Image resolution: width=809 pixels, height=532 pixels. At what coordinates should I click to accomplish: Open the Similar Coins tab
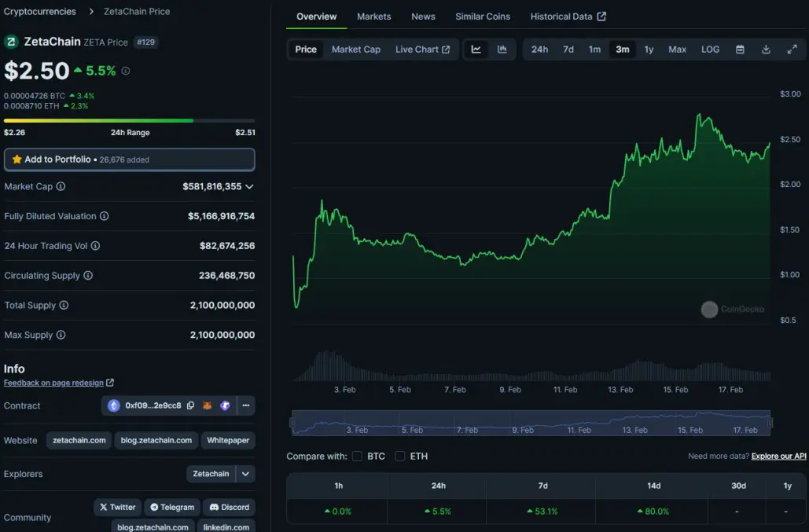point(483,17)
